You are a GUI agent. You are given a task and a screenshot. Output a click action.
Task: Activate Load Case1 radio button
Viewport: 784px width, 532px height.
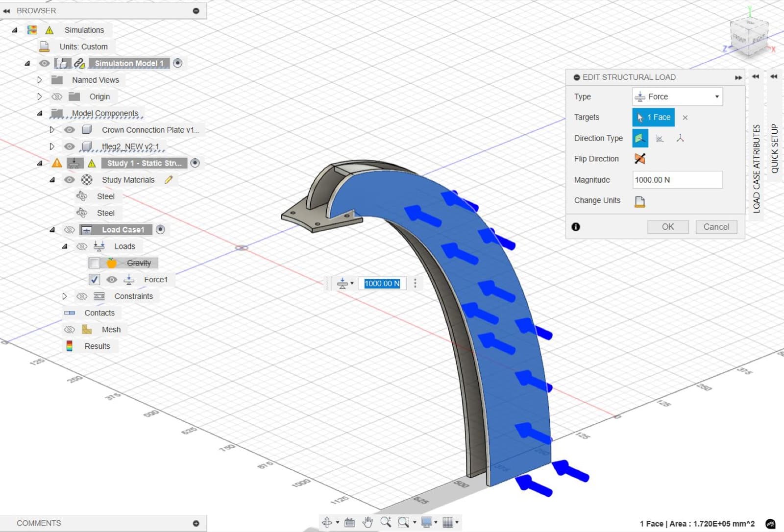[160, 230]
